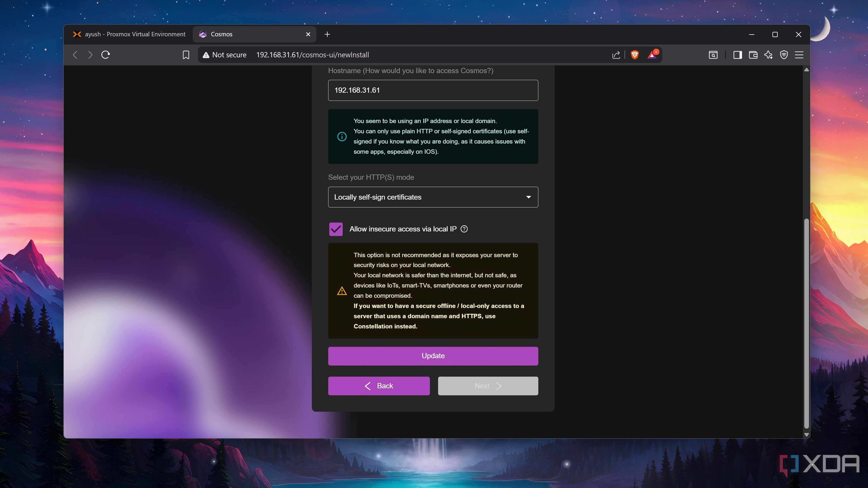Image resolution: width=868 pixels, height=488 pixels.
Task: Click the scrollbar up arrow
Action: (x=806, y=70)
